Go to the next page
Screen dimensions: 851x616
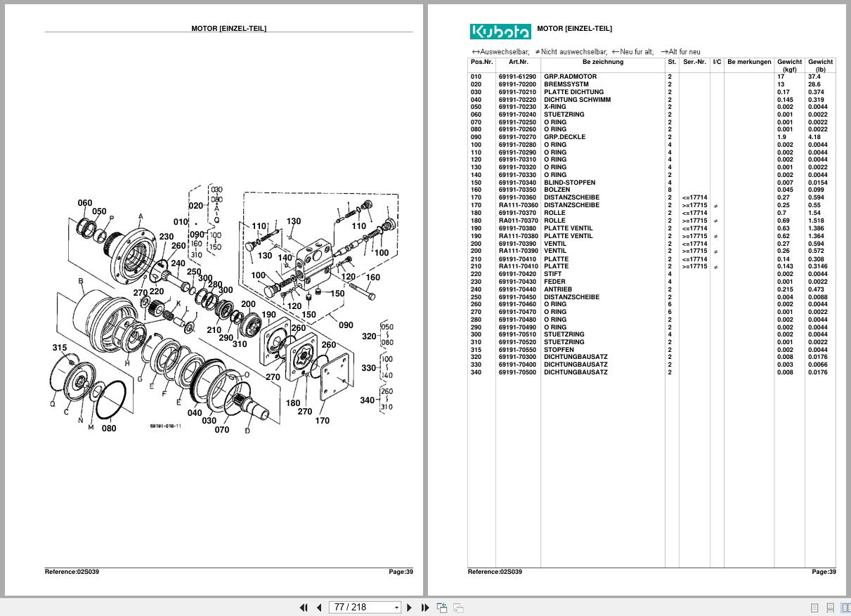410,608
